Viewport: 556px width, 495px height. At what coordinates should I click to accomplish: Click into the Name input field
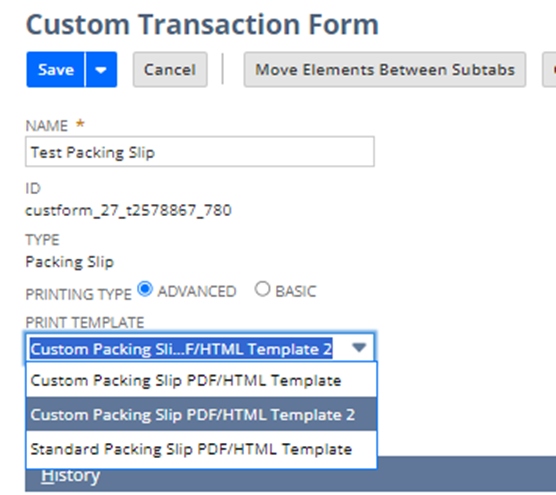[200, 152]
